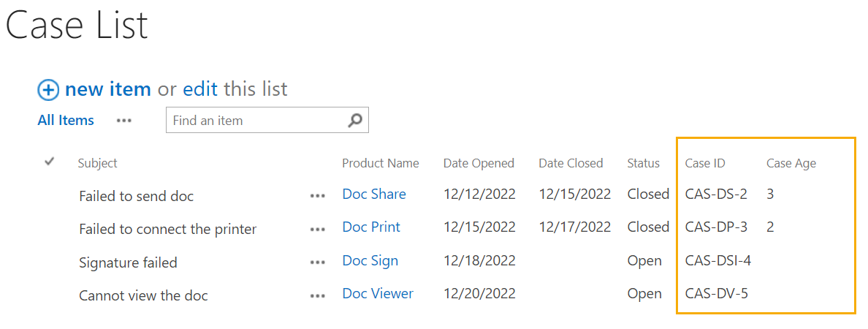Open the Doc Viewer product link

tap(378, 294)
